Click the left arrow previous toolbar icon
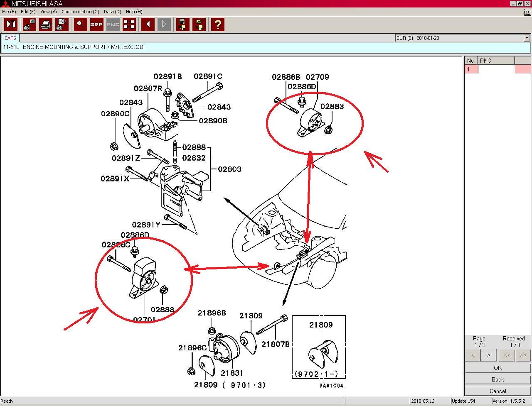The width and height of the screenshot is (532, 406). (148, 24)
